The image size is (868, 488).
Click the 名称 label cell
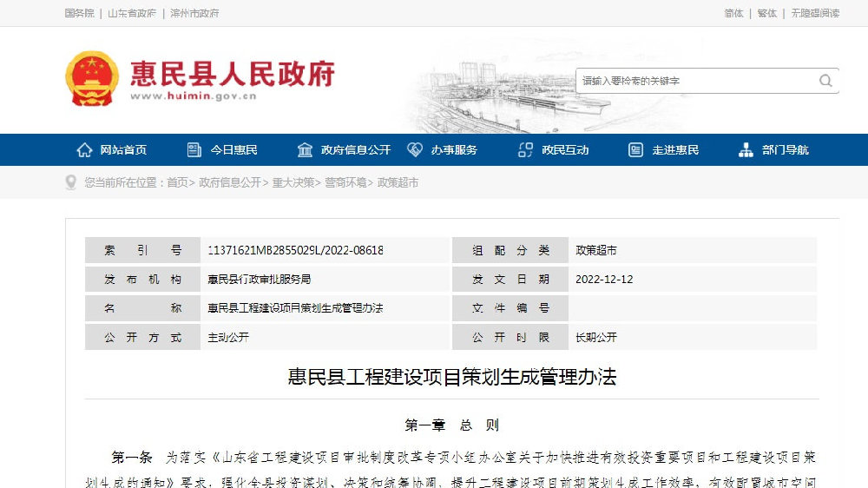(x=143, y=308)
